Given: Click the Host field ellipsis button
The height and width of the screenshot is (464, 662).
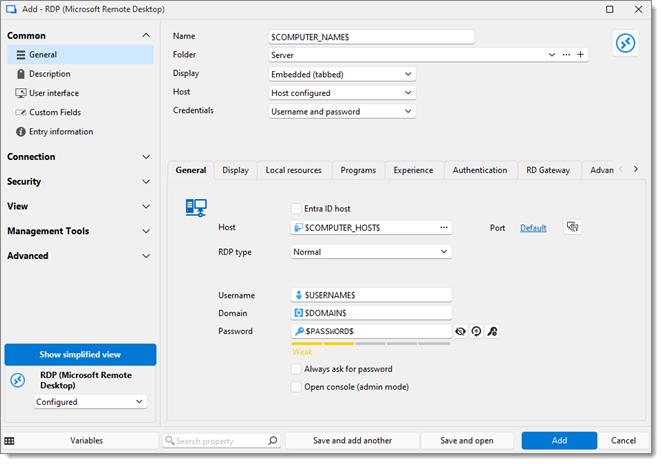Looking at the screenshot, I should (444, 228).
